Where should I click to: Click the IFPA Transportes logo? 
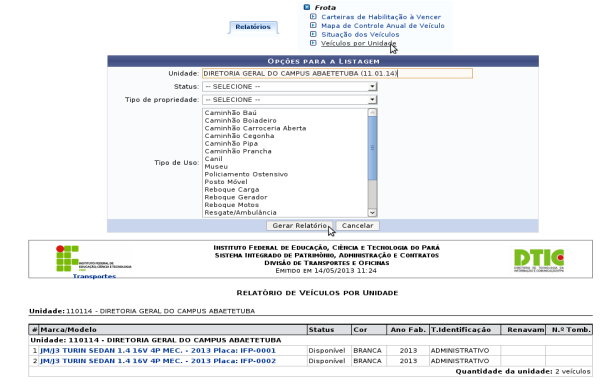pos(94,262)
